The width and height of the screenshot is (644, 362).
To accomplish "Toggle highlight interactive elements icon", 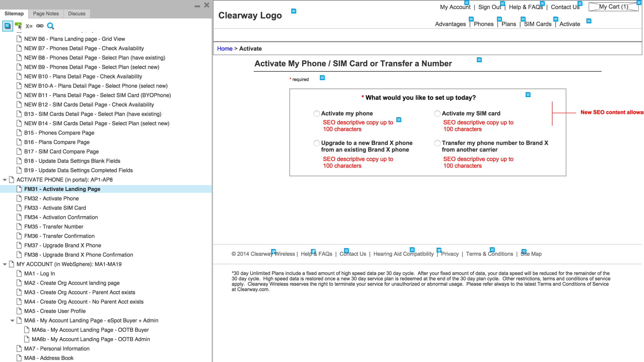I will 18,26.
